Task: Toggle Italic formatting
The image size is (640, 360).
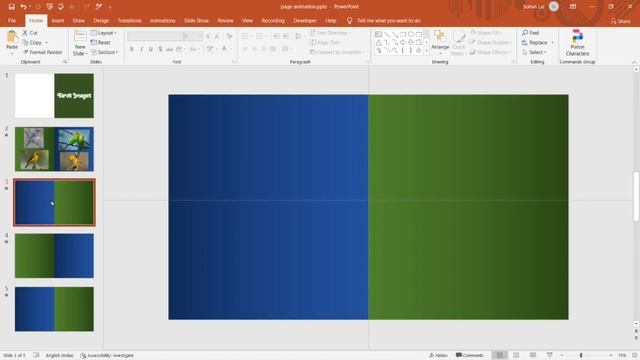Action: pos(141,49)
